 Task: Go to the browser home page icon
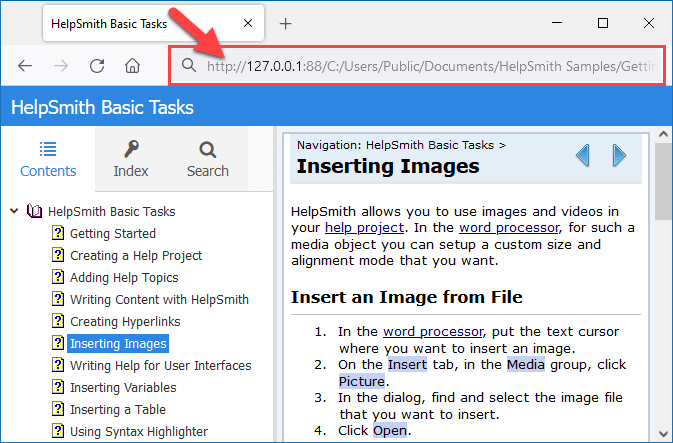[132, 66]
